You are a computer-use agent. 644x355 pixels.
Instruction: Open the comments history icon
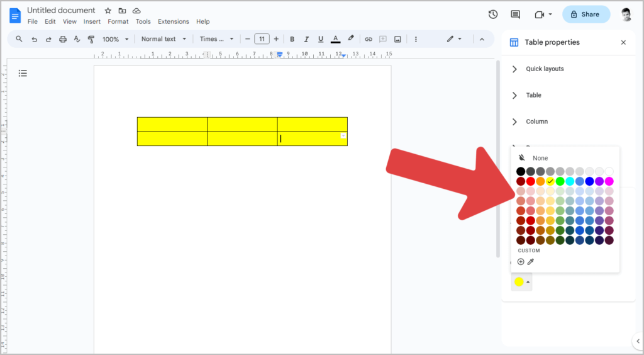point(515,14)
